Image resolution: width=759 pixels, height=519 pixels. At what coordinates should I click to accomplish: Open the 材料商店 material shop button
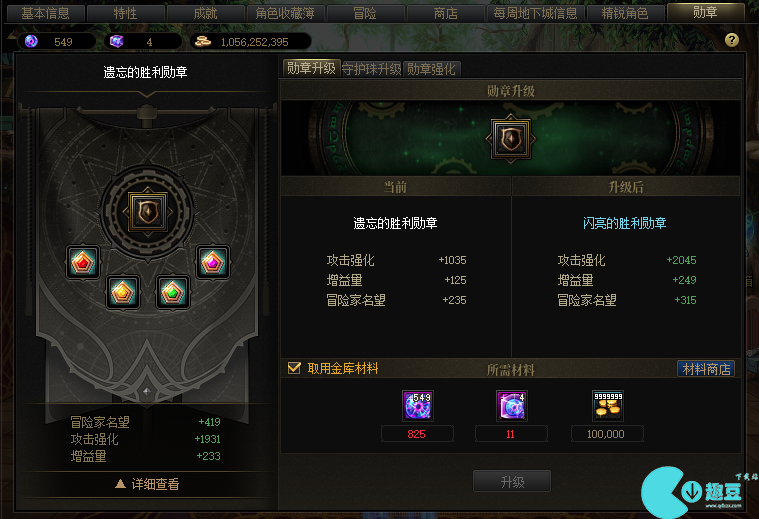pyautogui.click(x=706, y=369)
